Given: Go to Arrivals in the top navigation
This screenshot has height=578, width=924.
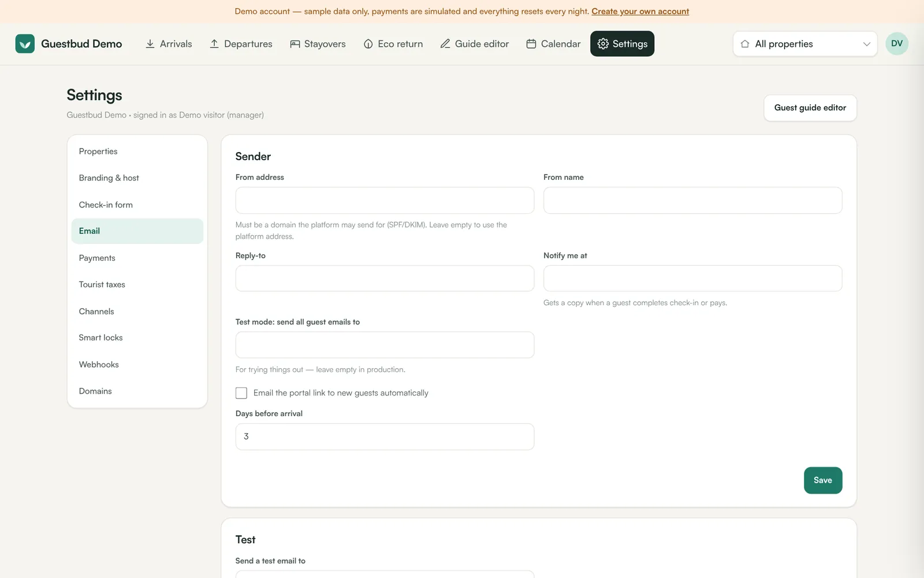Looking at the screenshot, I should (x=169, y=44).
